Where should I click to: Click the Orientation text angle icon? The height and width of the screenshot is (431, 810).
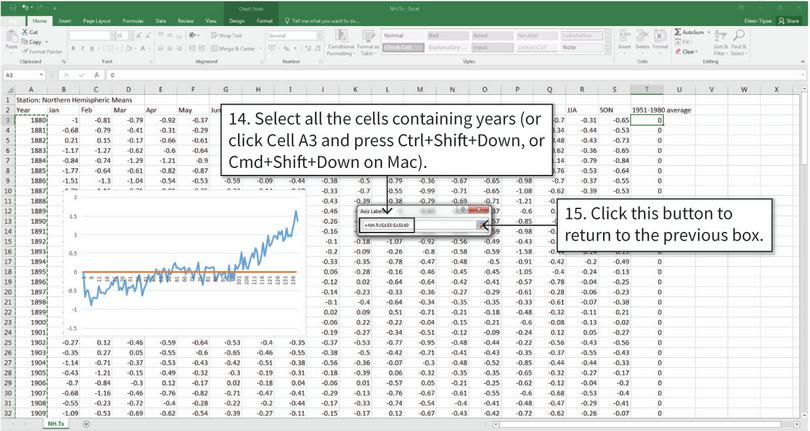coord(193,35)
